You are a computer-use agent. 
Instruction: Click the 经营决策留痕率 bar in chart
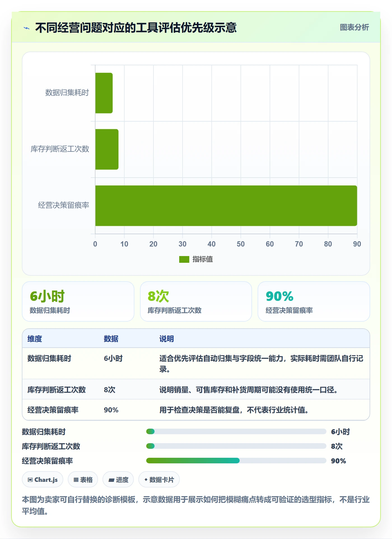(x=226, y=206)
